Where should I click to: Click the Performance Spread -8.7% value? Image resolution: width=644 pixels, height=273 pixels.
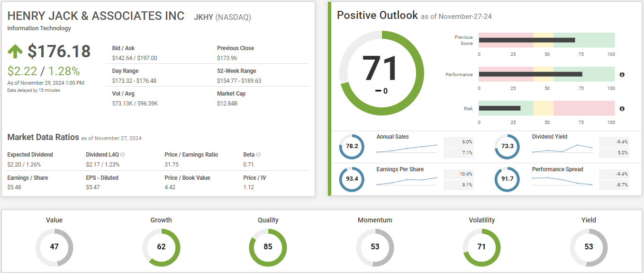click(622, 185)
